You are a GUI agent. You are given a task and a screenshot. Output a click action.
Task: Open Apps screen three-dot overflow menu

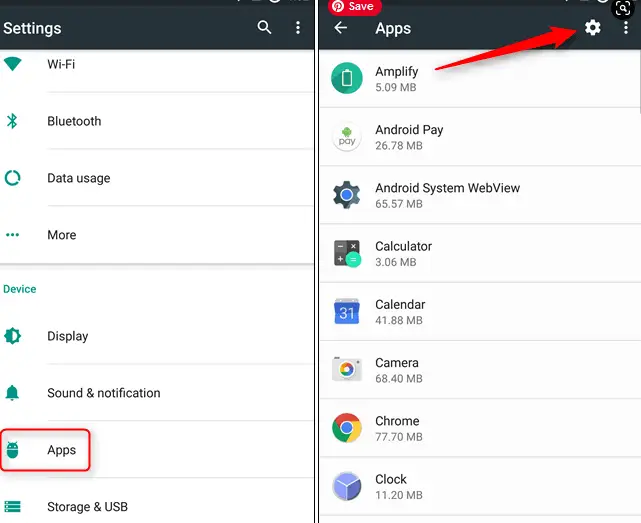[x=625, y=28]
